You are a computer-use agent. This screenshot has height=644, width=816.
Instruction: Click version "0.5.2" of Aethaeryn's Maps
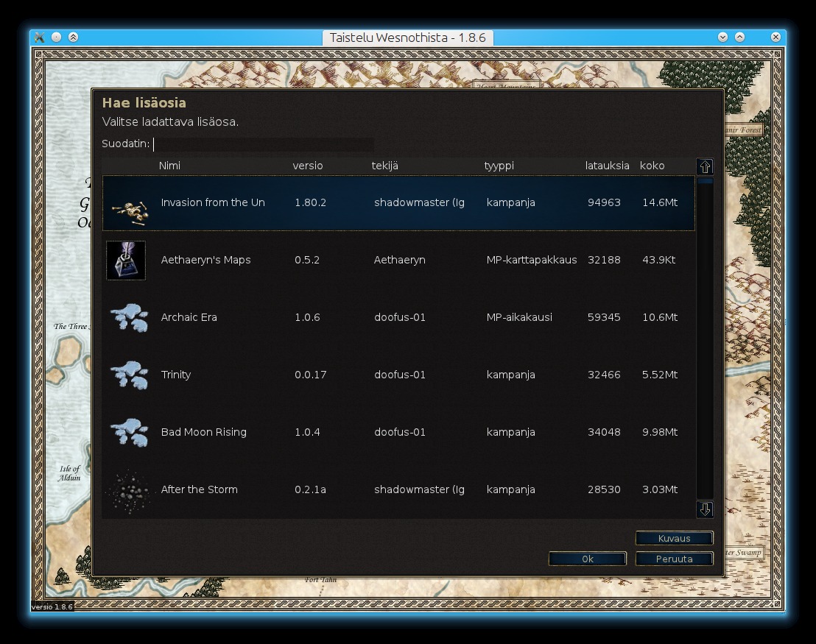pos(307,260)
